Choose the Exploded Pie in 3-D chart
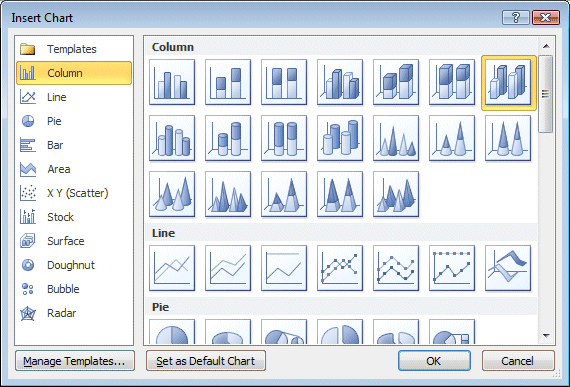The height and width of the screenshot is (387, 570). pos(396,332)
